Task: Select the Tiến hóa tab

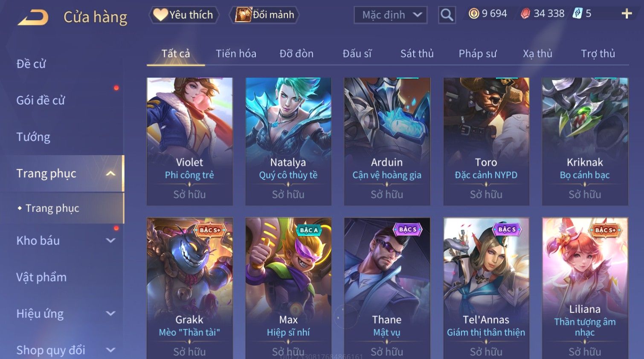Action: pos(236,54)
